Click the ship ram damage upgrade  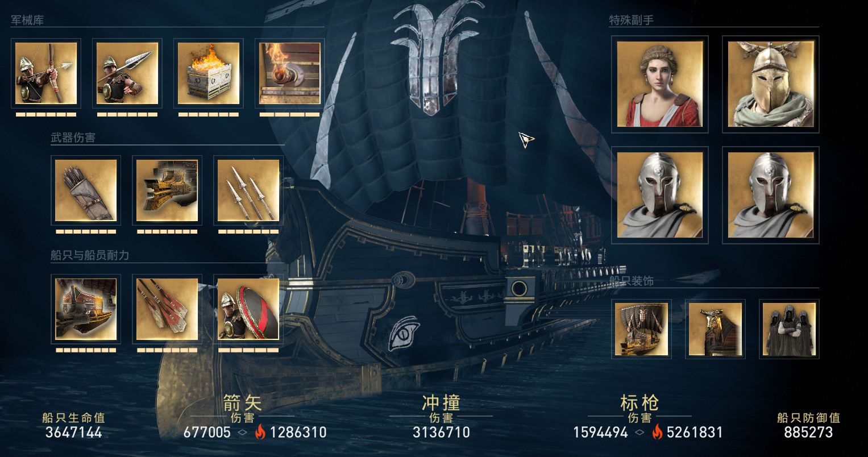[x=167, y=190]
